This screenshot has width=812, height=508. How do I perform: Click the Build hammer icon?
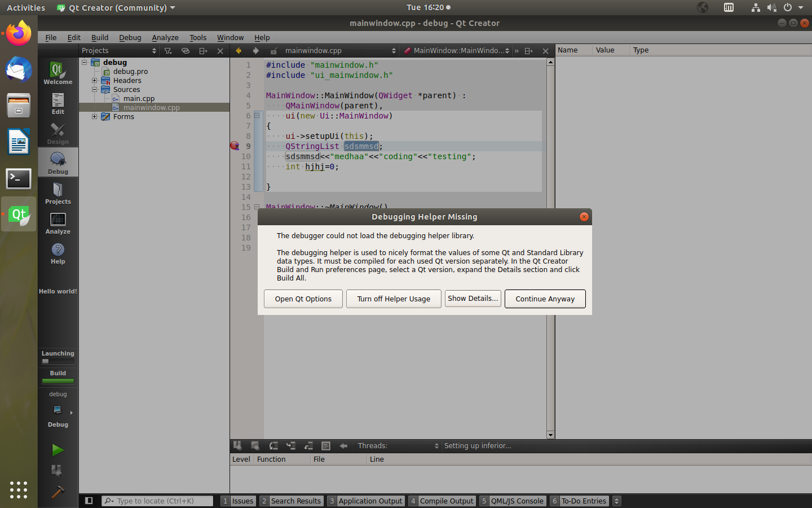point(58,492)
